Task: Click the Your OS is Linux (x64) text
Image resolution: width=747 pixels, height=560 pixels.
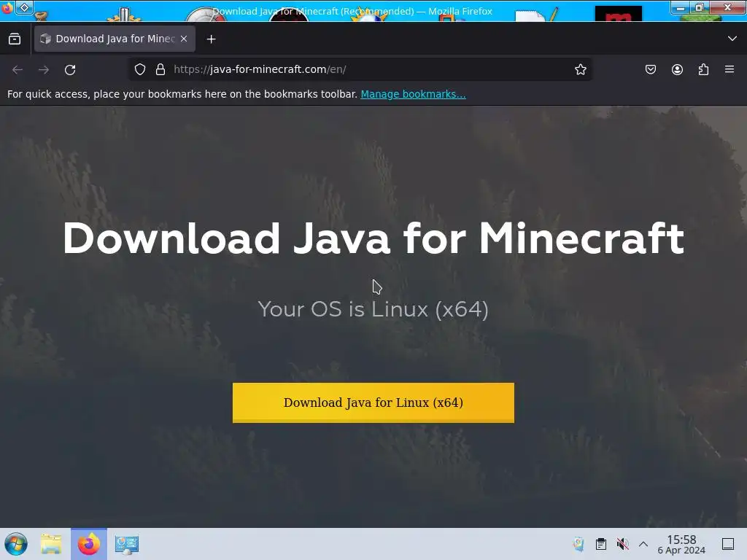Action: [x=373, y=309]
